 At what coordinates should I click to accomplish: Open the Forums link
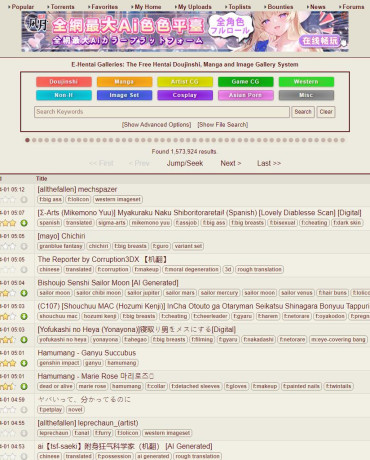352,7
